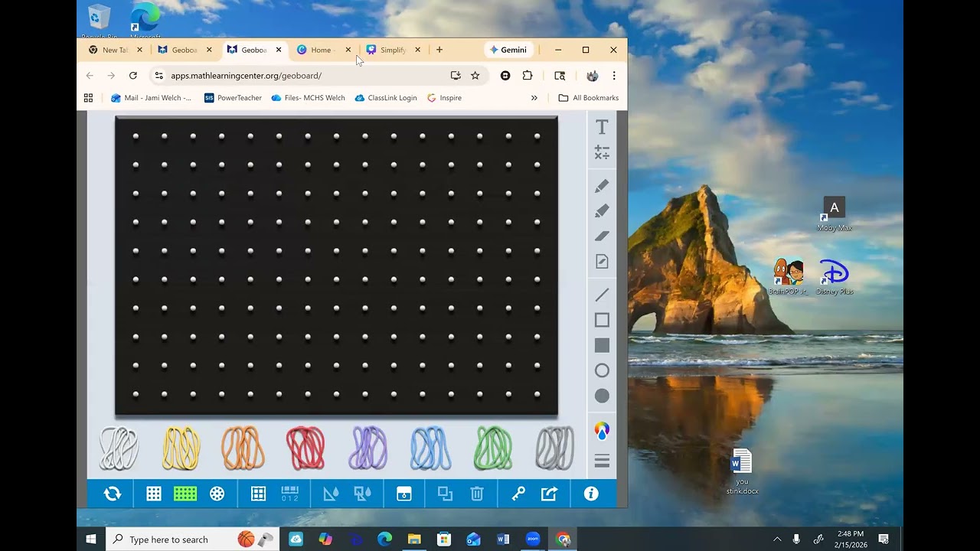Open the PowerTeacher bookmark
The width and height of the screenshot is (980, 551).
(234, 98)
